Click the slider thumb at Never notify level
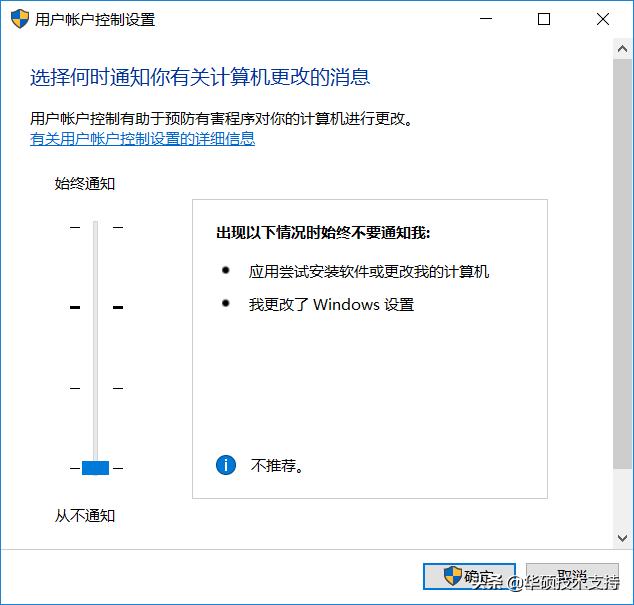Image resolution: width=634 pixels, height=605 pixels. pyautogui.click(x=95, y=468)
